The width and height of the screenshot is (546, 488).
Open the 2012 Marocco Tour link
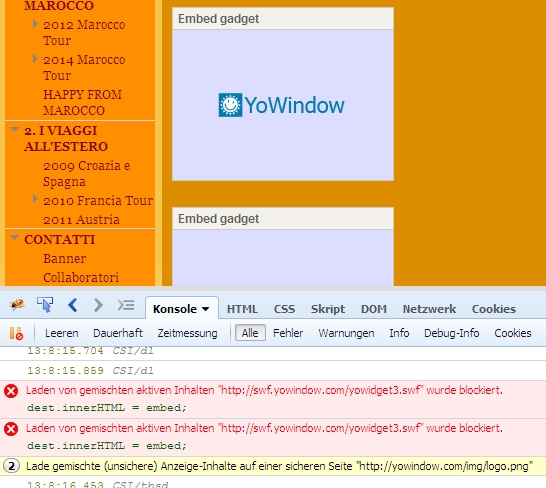click(x=84, y=32)
